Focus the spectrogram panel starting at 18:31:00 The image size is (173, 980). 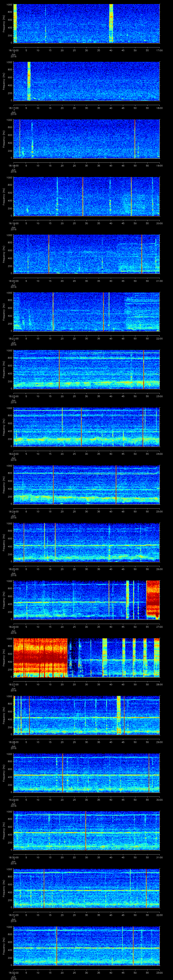click(x=86, y=889)
